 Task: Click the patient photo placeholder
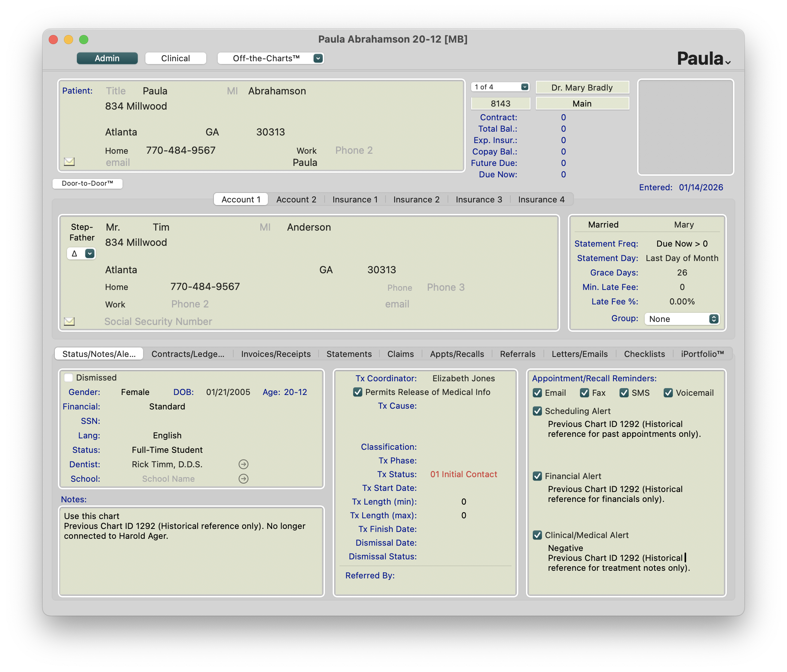(x=685, y=127)
